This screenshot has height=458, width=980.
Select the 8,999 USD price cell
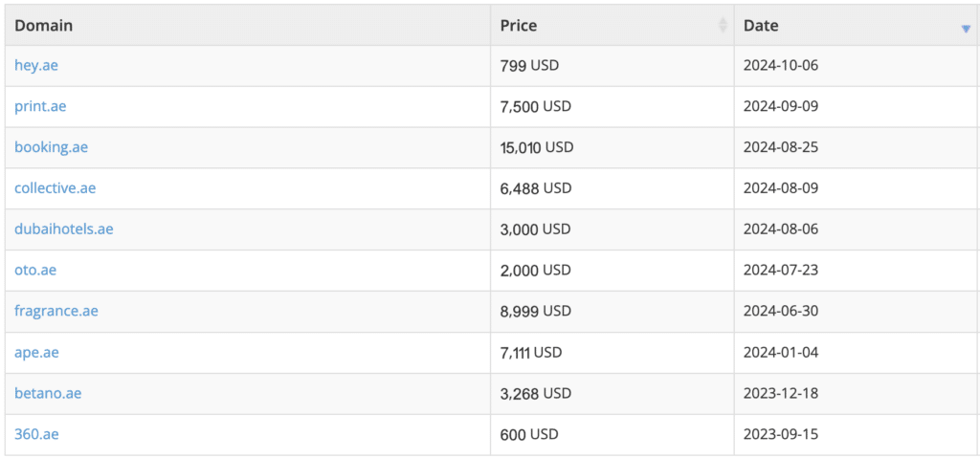click(x=535, y=311)
